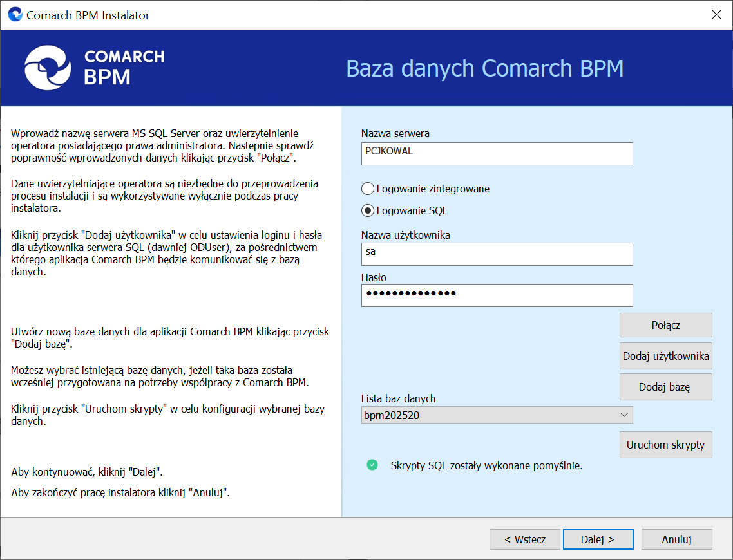Click the "Hasło" label

click(374, 277)
